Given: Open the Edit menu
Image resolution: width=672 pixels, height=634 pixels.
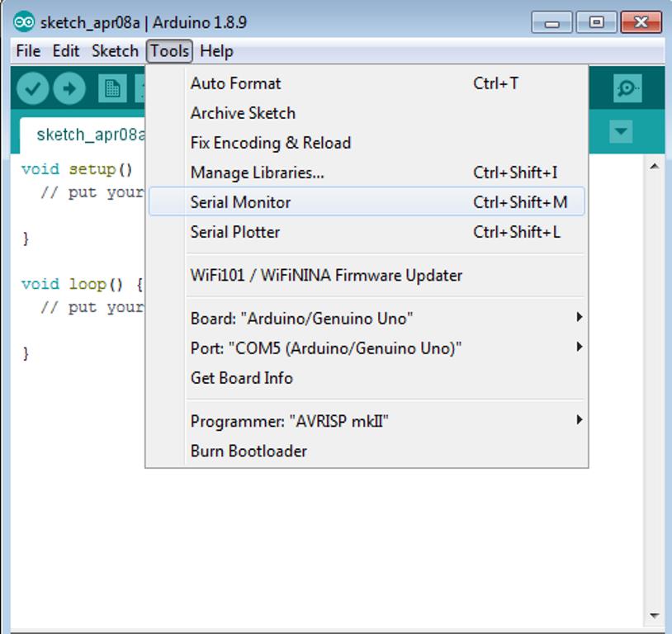Looking at the screenshot, I should coord(65,51).
